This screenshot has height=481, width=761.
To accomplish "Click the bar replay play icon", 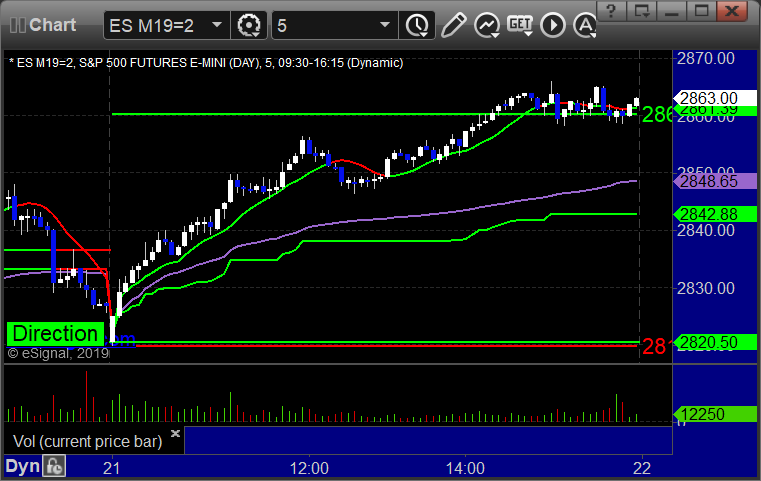I will pyautogui.click(x=553, y=25).
